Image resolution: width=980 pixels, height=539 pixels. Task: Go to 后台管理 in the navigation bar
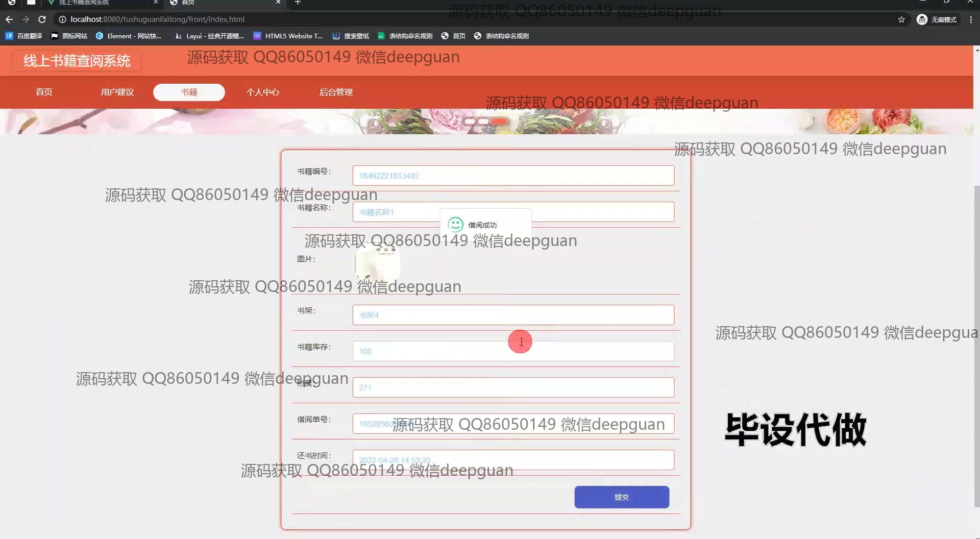pyautogui.click(x=336, y=92)
